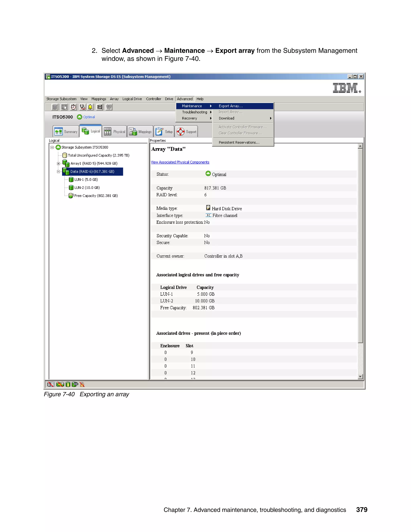
Task: Click the crossed-out drives status bar icon
Action: click(51, 384)
